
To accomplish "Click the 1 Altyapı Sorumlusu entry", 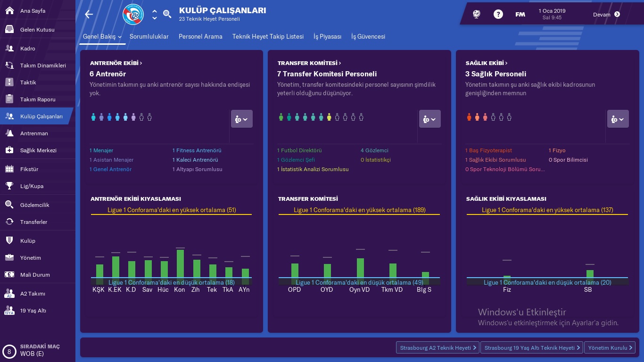I will pos(197,169).
